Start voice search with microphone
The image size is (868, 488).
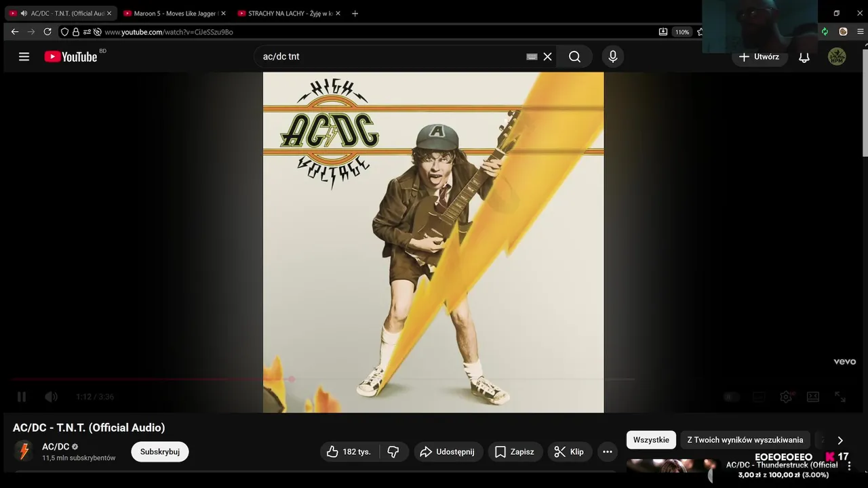point(612,57)
